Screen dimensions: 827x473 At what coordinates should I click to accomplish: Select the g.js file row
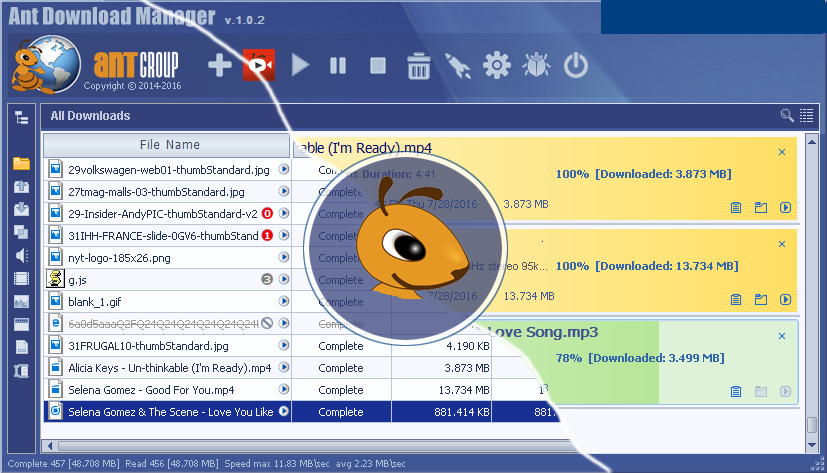pos(168,279)
